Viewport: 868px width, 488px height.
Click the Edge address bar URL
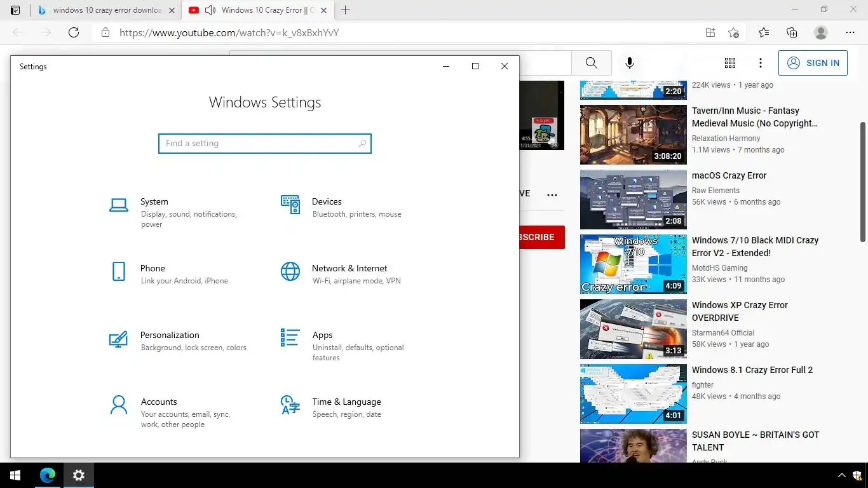(x=229, y=32)
